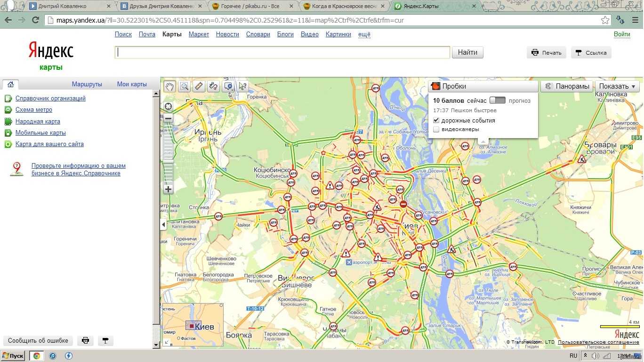Screen dimensions: 644x362
Task: Click the zoom slider handle
Action: click(x=168, y=161)
